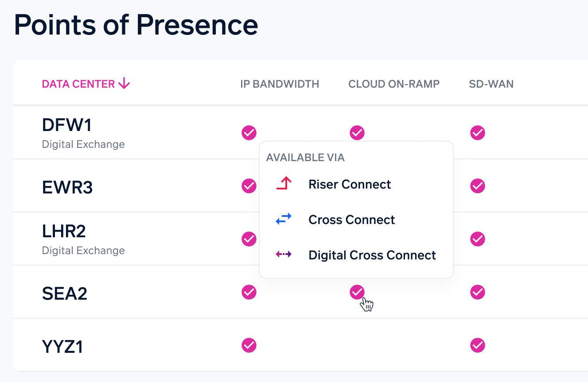588x382 pixels.
Task: Click SEA2 Cloud On-Ramp checkmark icon
Action: (x=357, y=292)
